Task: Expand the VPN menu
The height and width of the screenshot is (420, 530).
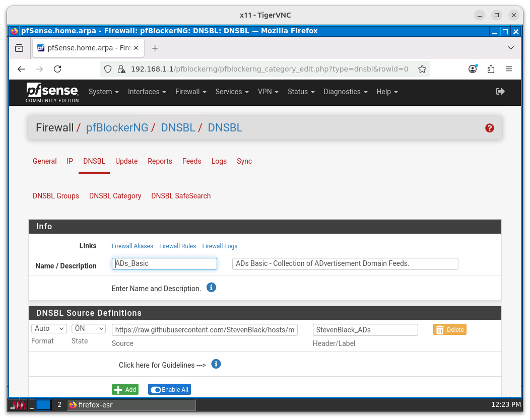Action: (268, 92)
